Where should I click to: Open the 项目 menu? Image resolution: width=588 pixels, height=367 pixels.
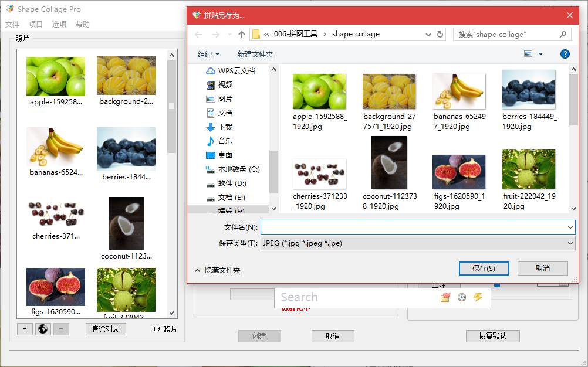[36, 25]
